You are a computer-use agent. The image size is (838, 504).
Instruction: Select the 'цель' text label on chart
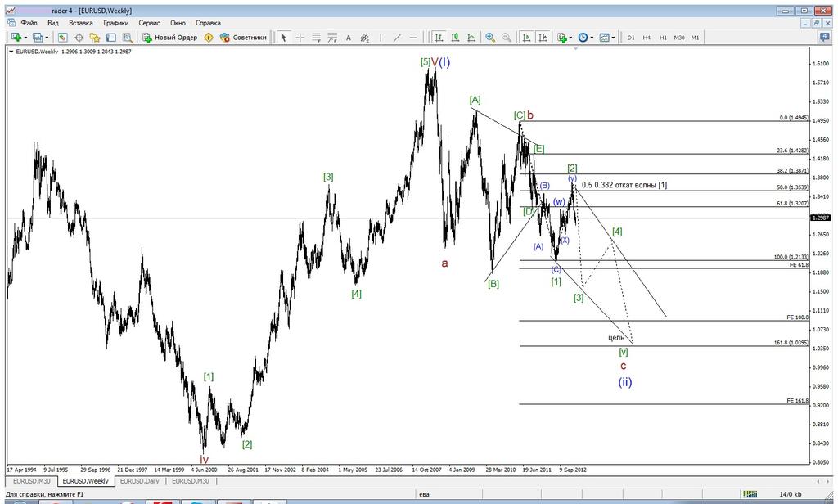point(615,338)
